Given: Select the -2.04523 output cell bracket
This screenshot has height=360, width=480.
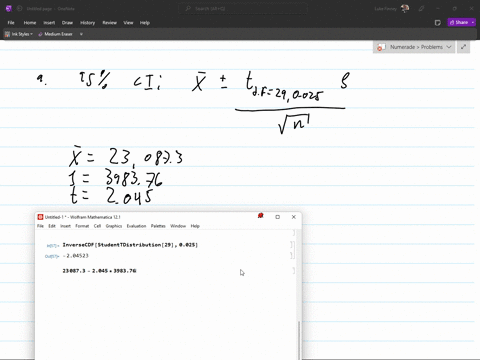Looking at the screenshot, I should [x=292, y=256].
